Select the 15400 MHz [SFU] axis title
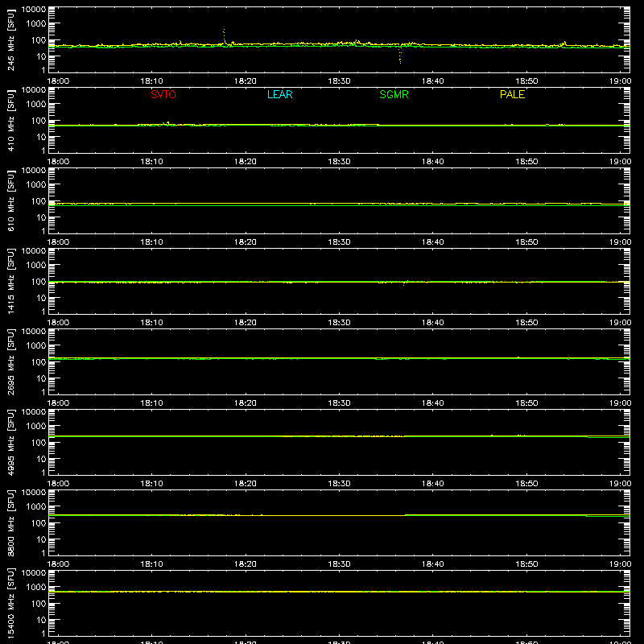 10,603
